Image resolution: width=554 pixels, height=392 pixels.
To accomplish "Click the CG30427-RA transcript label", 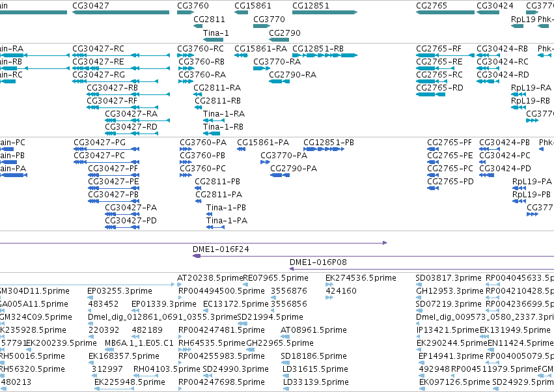I will click(x=131, y=114).
